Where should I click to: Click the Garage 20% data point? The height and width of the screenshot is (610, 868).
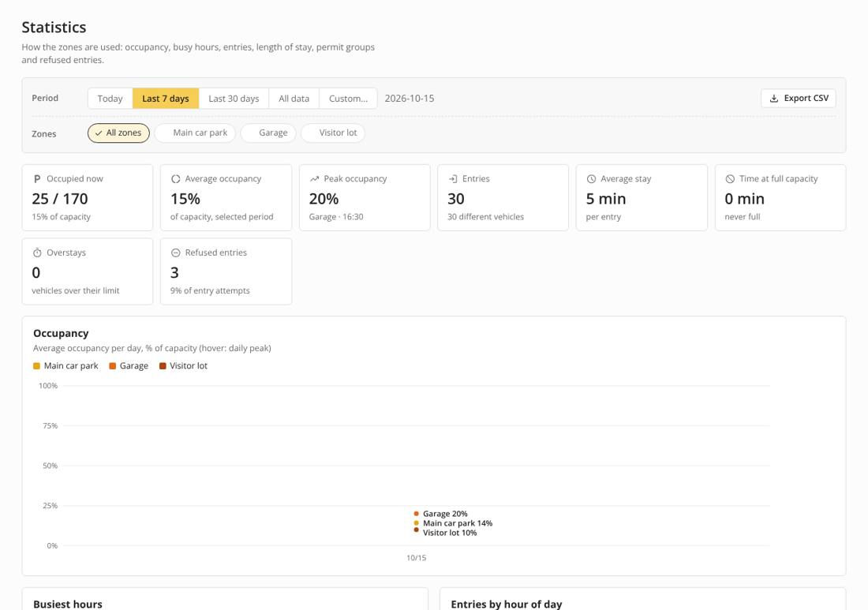pyautogui.click(x=417, y=514)
